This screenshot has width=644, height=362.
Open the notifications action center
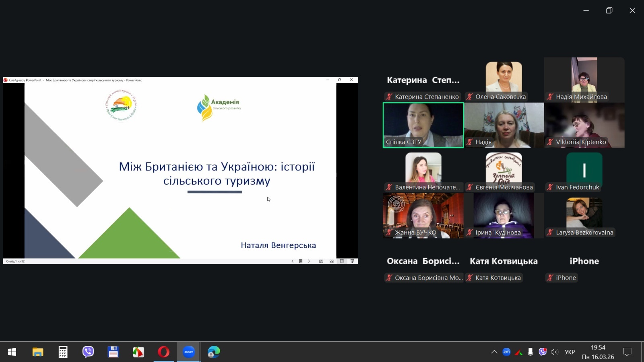click(x=627, y=352)
